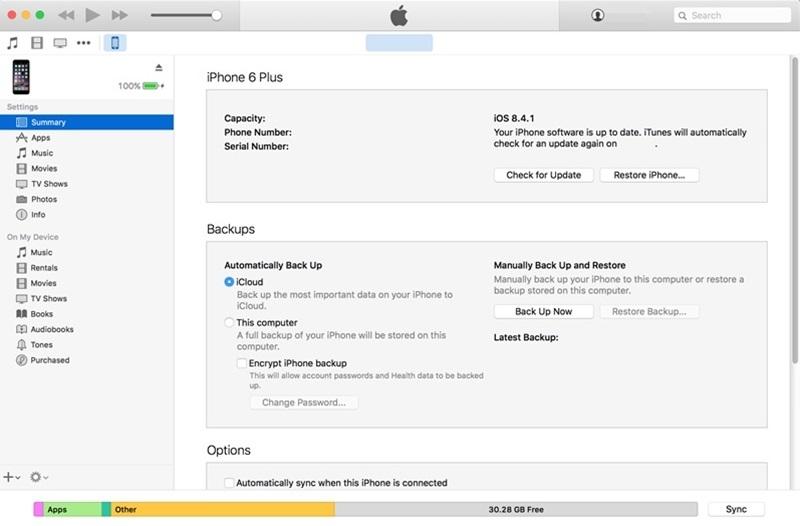
Task: Open Purchased under On My Device
Action: 87,360
